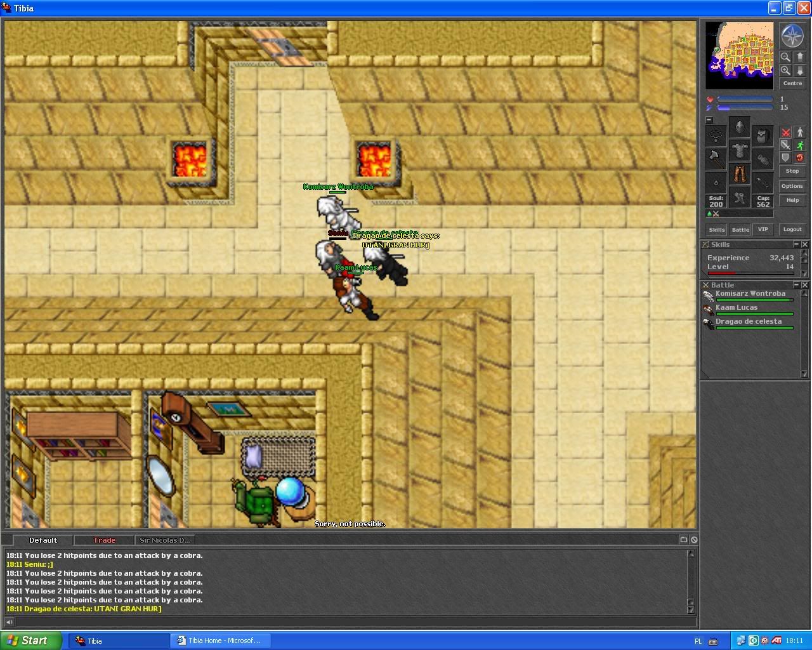Open the backpack container slot
The width and height of the screenshot is (812, 650).
click(x=763, y=135)
